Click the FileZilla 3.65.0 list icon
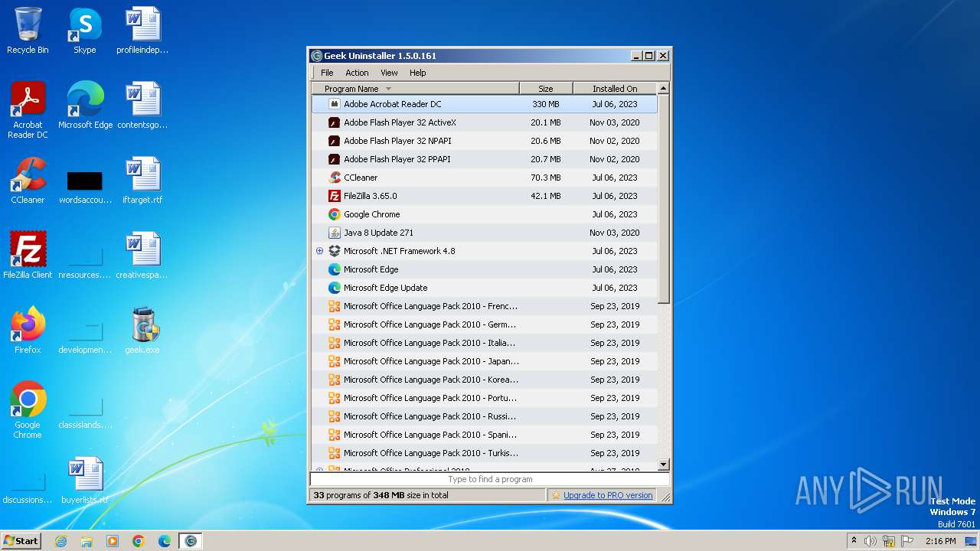Screen dimensions: 980x551 click(x=334, y=196)
